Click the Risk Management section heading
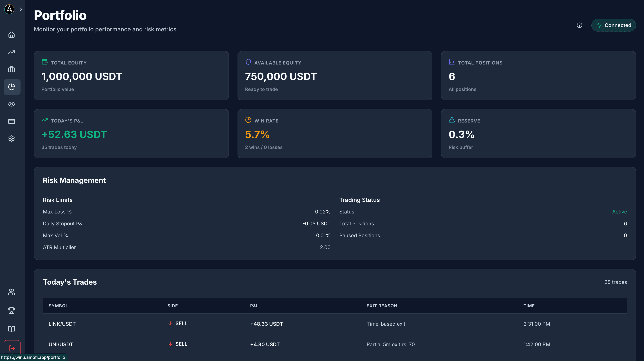The image size is (644, 361). point(74,180)
